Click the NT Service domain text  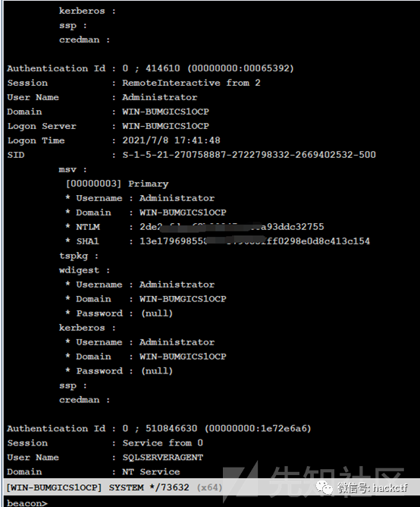click(x=151, y=472)
